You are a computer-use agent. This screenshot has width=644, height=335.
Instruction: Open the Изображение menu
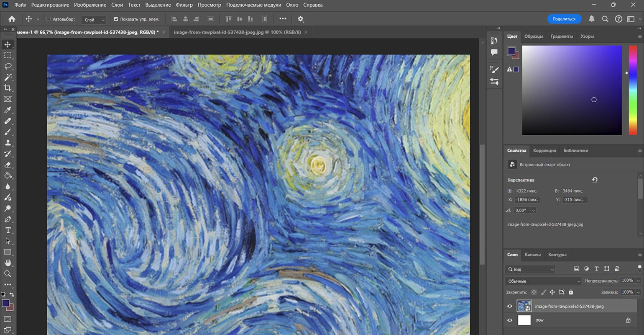tap(90, 5)
